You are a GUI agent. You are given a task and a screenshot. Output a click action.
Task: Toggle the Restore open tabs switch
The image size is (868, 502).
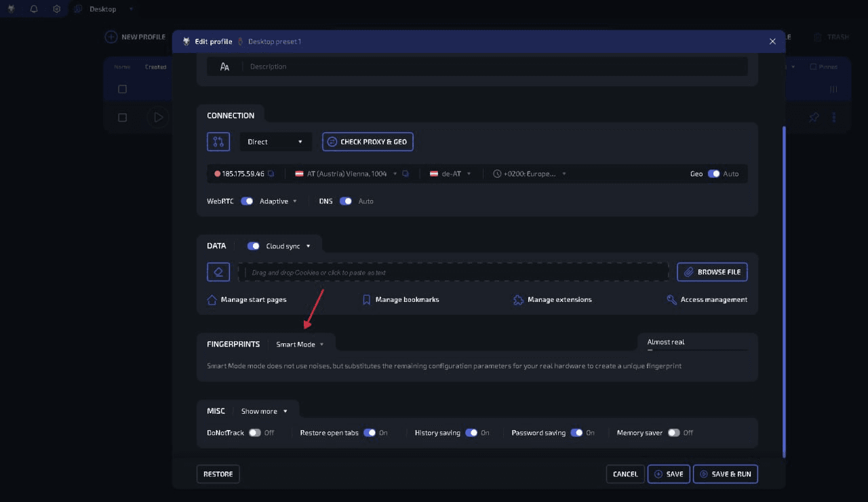370,432
